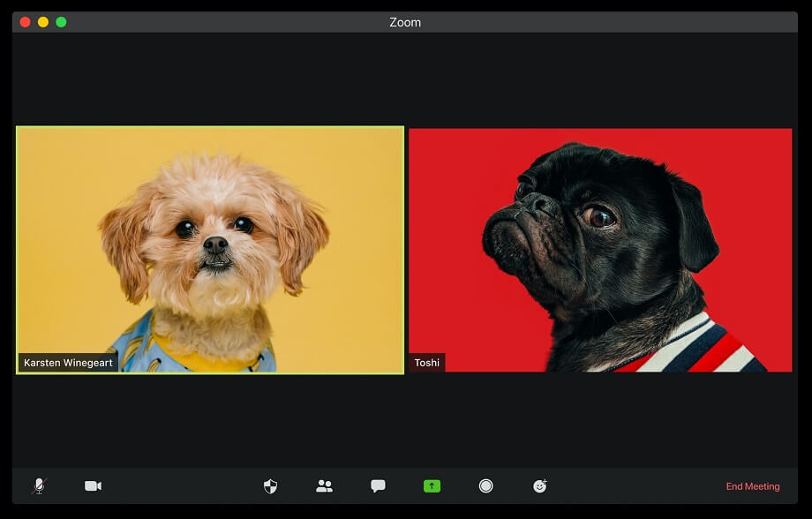Click the Karsten Winegeart name label
The image size is (812, 519).
pos(69,363)
